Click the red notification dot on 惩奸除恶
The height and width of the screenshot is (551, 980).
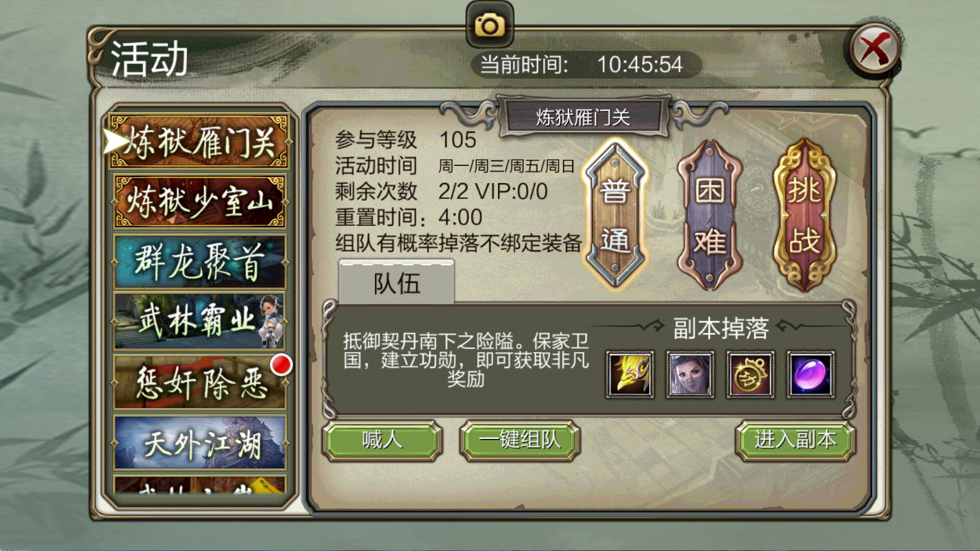[281, 365]
